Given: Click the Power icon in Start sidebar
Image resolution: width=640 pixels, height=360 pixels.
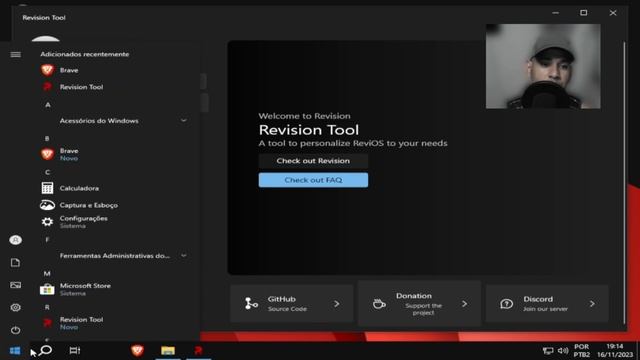Looking at the screenshot, I should pos(16,330).
